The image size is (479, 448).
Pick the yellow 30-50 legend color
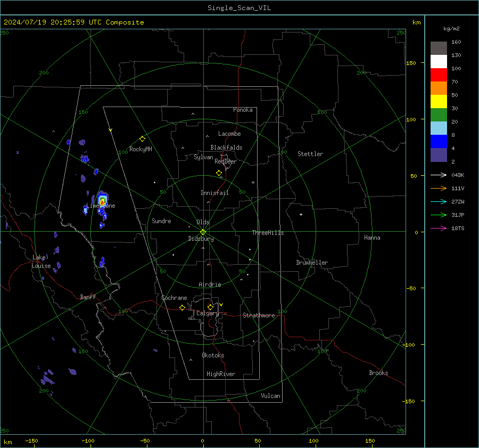pyautogui.click(x=439, y=102)
